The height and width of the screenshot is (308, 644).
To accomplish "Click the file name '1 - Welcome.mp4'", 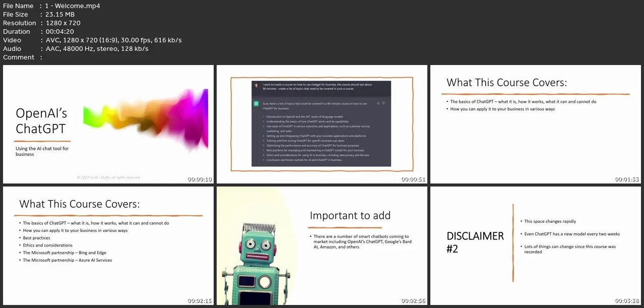I will tap(73, 6).
